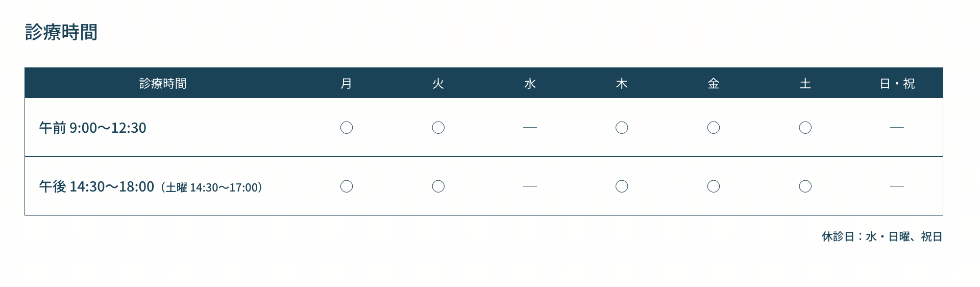
Task: Click the Thursday morning circle mark
Action: pyautogui.click(x=622, y=128)
